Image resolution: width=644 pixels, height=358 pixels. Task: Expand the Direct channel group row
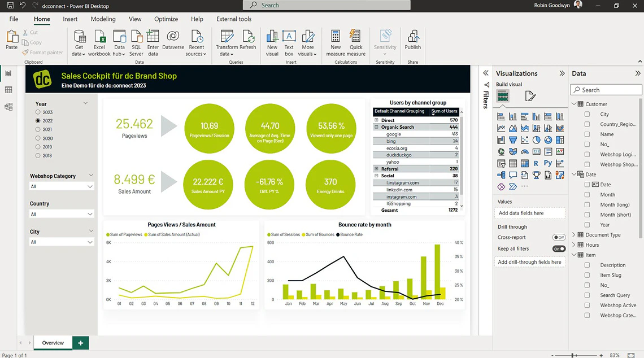pos(376,120)
